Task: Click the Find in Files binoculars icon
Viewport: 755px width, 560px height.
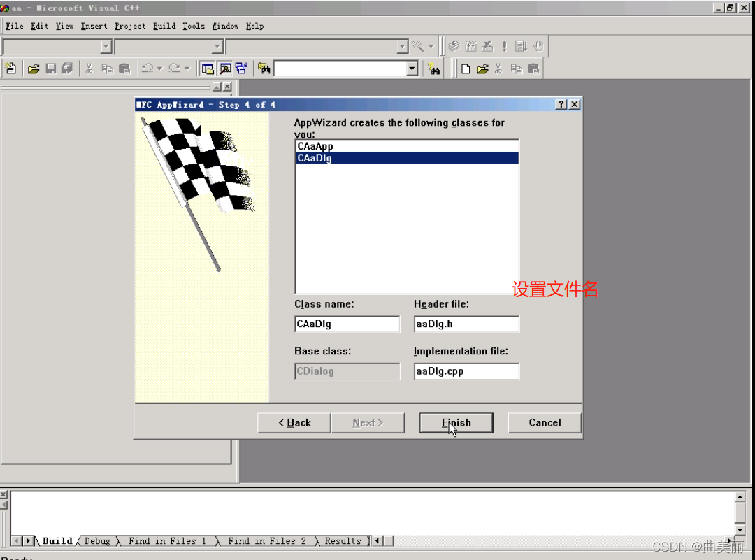Action: (x=264, y=69)
